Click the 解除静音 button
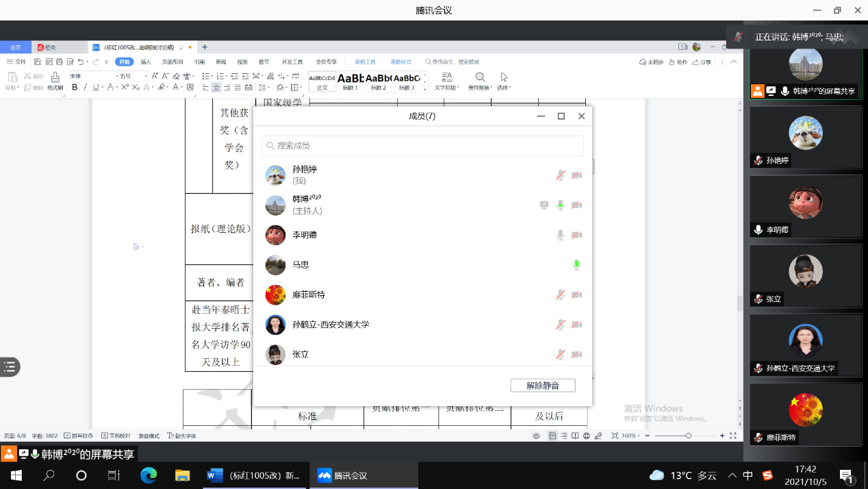The height and width of the screenshot is (489, 868). click(542, 386)
